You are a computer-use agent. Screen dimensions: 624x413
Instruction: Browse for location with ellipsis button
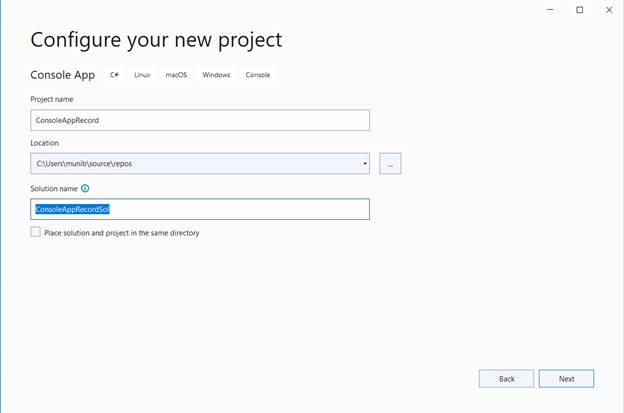point(390,163)
